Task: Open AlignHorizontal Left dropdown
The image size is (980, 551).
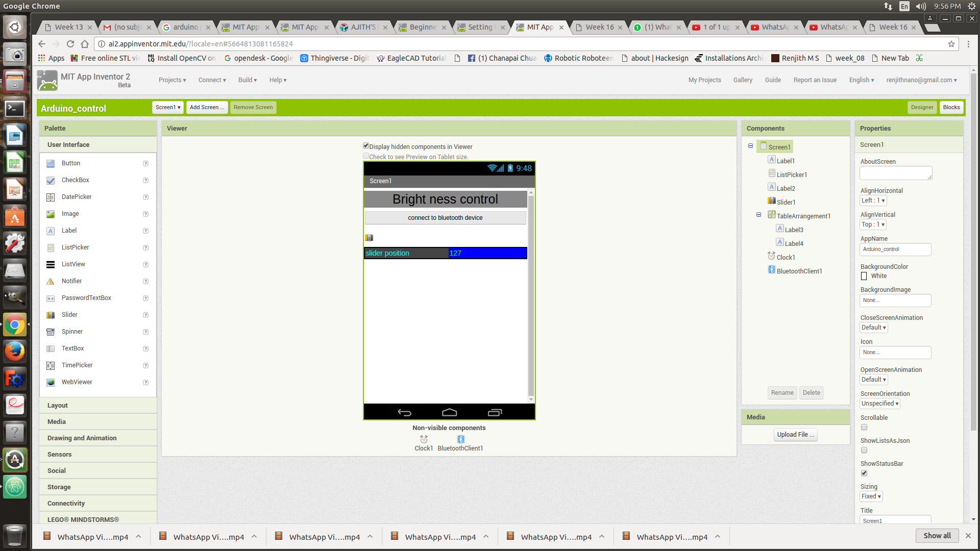Action: tap(873, 201)
